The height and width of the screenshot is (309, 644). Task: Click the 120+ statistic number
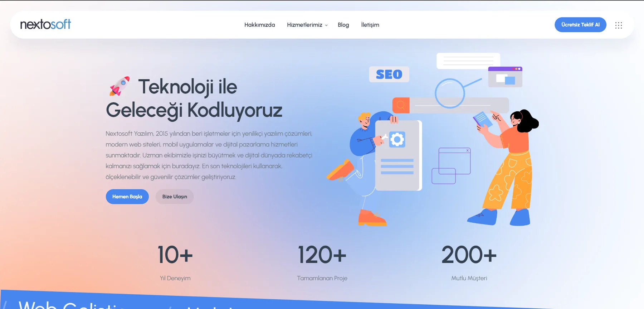point(322,255)
